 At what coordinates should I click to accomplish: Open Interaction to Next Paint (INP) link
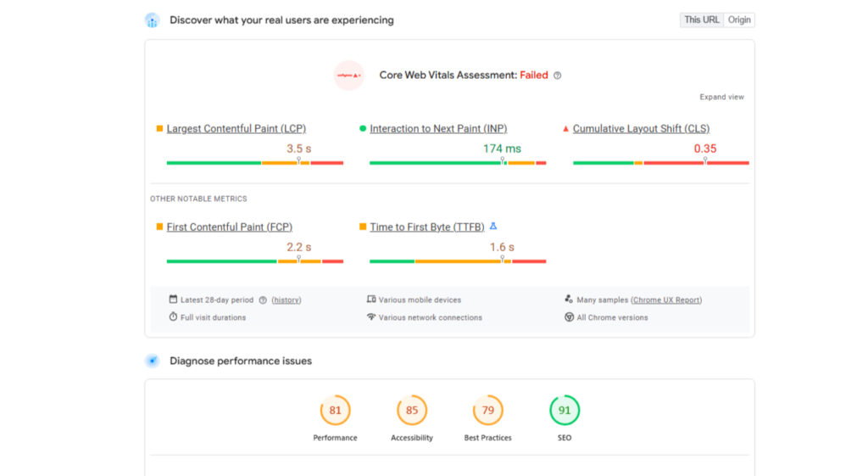pos(438,129)
